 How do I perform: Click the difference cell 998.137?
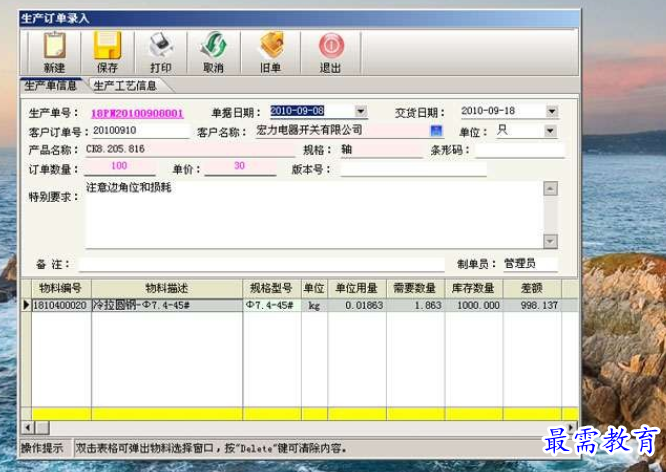pos(532,305)
